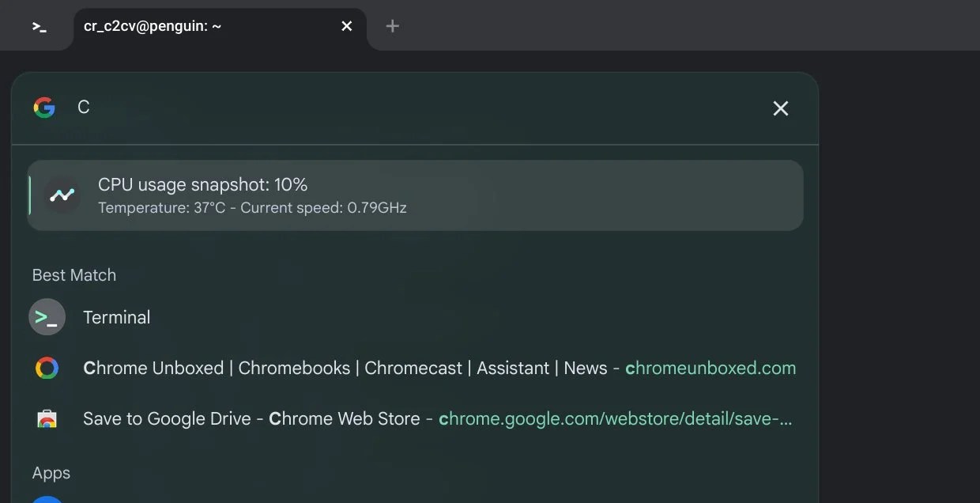Select the CPU usage snapshot card
The height and width of the screenshot is (503, 980).
(415, 195)
